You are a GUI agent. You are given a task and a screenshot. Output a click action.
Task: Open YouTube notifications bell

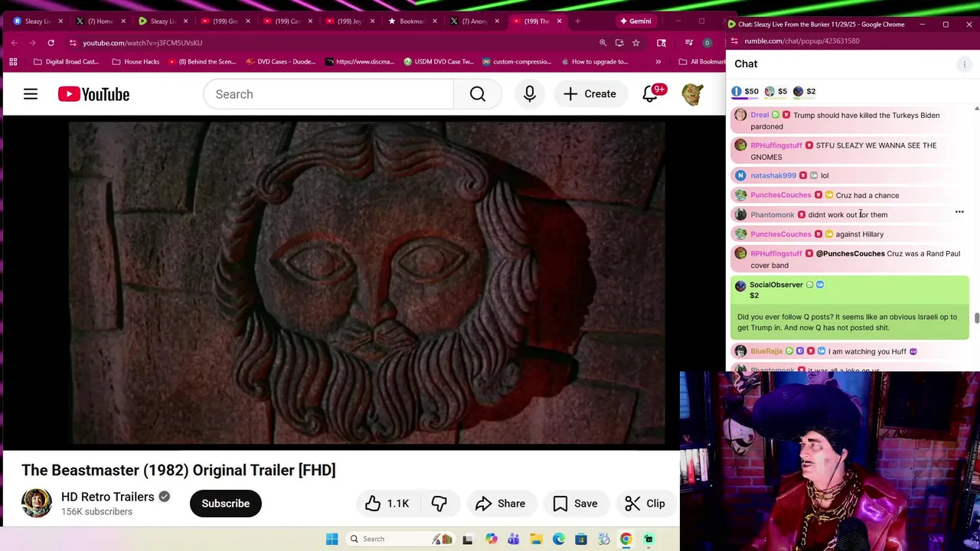[650, 94]
